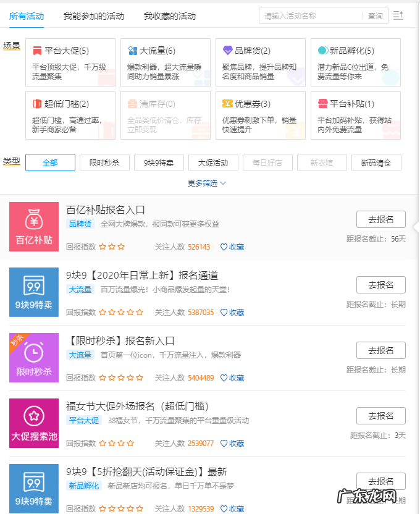Filter type by 新衣馆
This screenshot has width=420, height=514.
(x=322, y=162)
